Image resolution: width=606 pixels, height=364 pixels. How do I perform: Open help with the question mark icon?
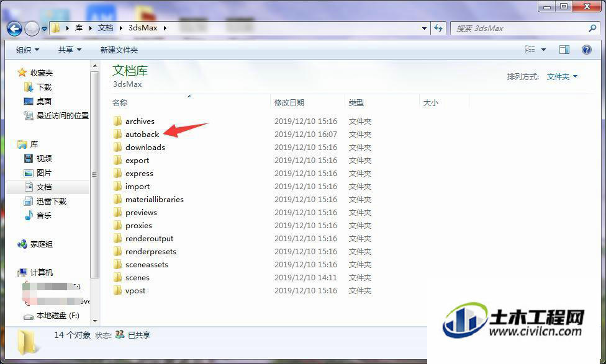click(586, 50)
